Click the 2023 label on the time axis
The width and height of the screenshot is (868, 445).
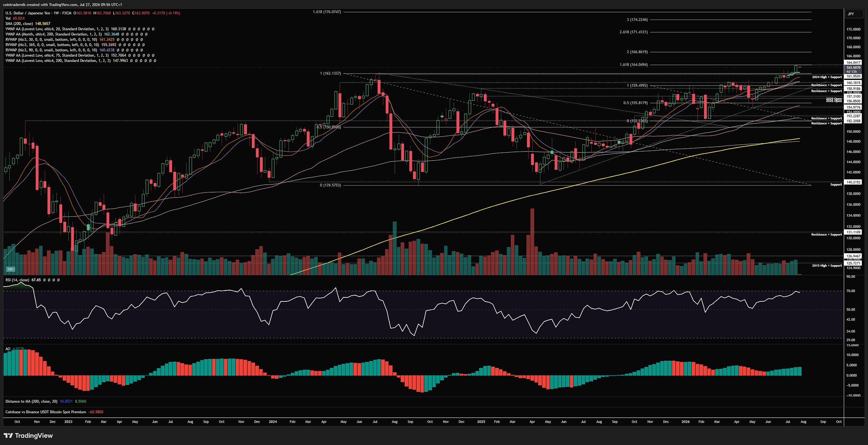tap(68, 422)
